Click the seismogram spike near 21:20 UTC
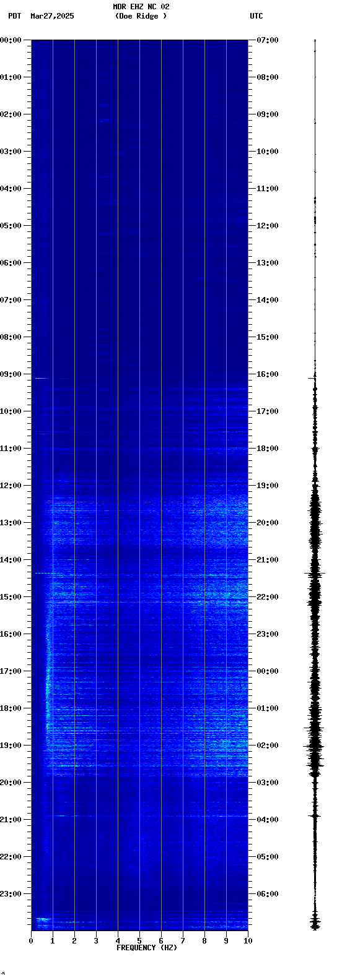Image resolution: width=342 pixels, height=980 pixels. (315, 574)
